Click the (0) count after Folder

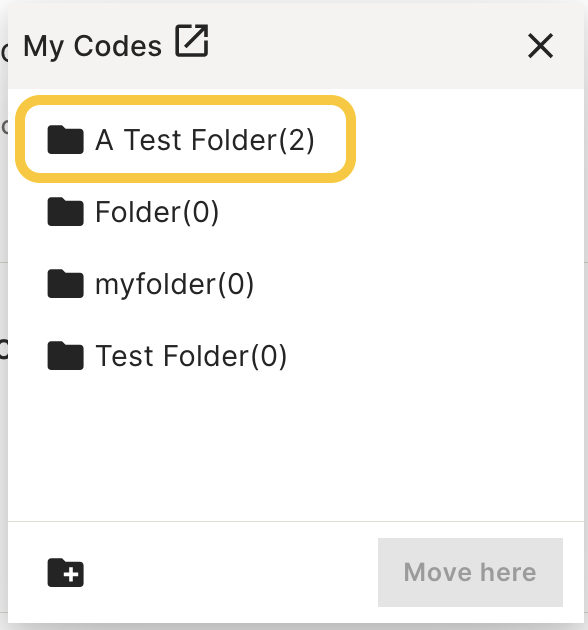(201, 212)
